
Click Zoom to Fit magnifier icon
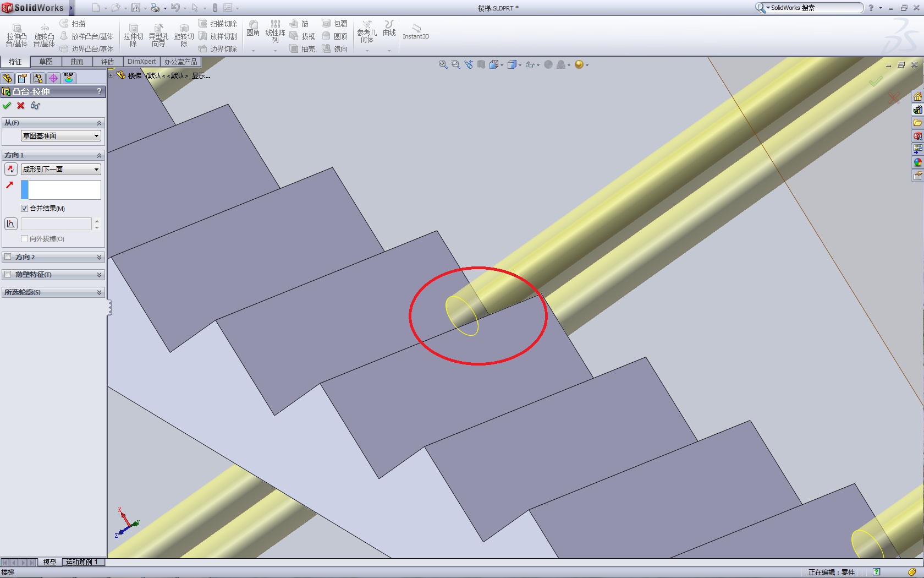pyautogui.click(x=443, y=64)
